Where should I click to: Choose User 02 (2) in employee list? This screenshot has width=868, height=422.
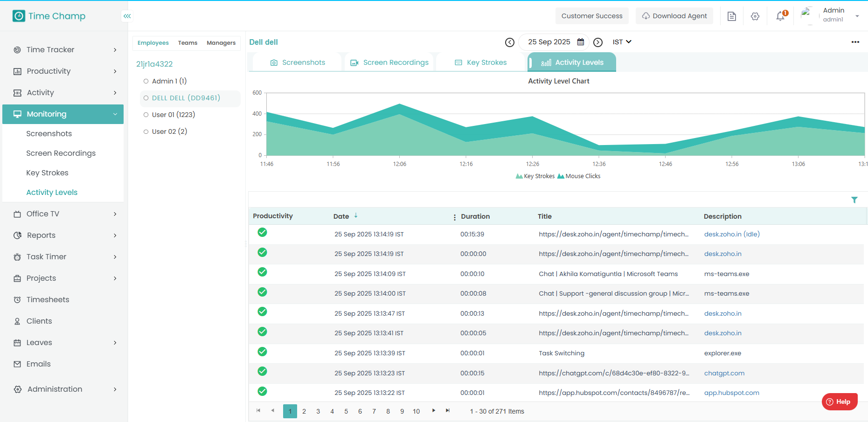169,131
